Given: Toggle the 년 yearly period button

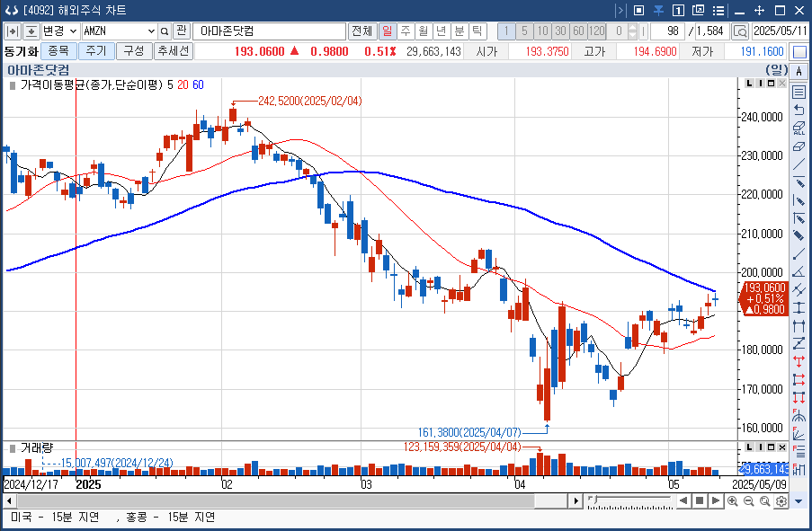Looking at the screenshot, I should pyautogui.click(x=442, y=31).
